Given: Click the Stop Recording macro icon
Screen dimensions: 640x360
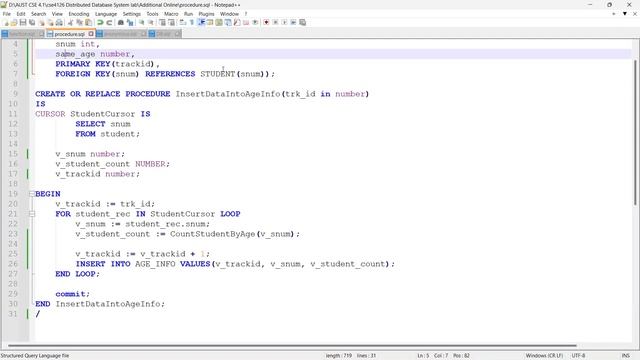Looking at the screenshot, I should 275,22.
